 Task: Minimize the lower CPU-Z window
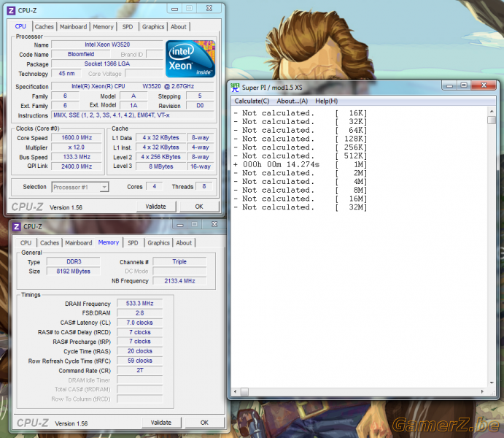(x=180, y=224)
